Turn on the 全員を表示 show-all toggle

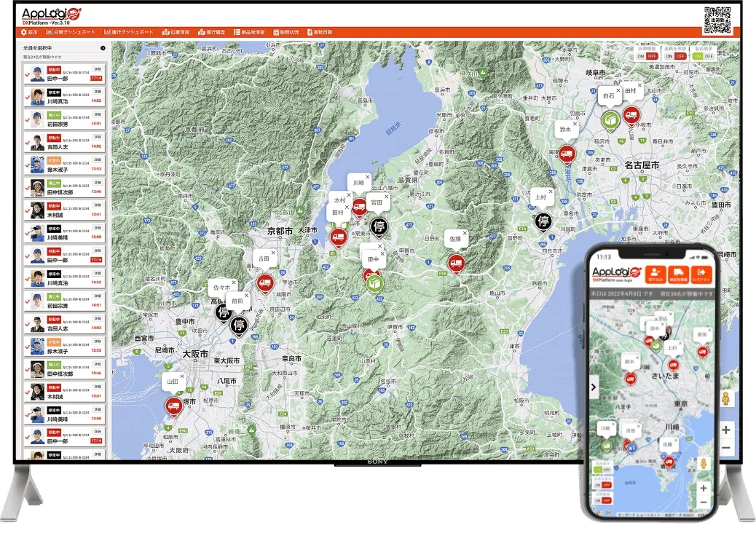click(x=667, y=56)
